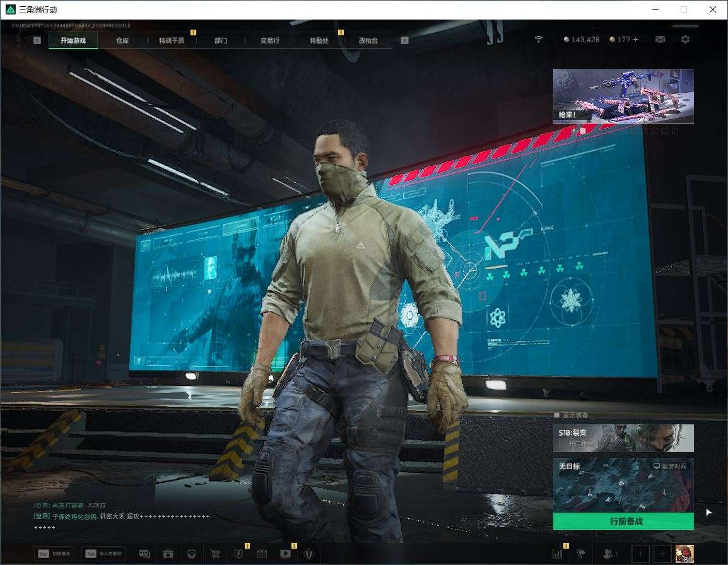Click the green 行前备战 button
Image resolution: width=728 pixels, height=565 pixels.
coord(623,521)
